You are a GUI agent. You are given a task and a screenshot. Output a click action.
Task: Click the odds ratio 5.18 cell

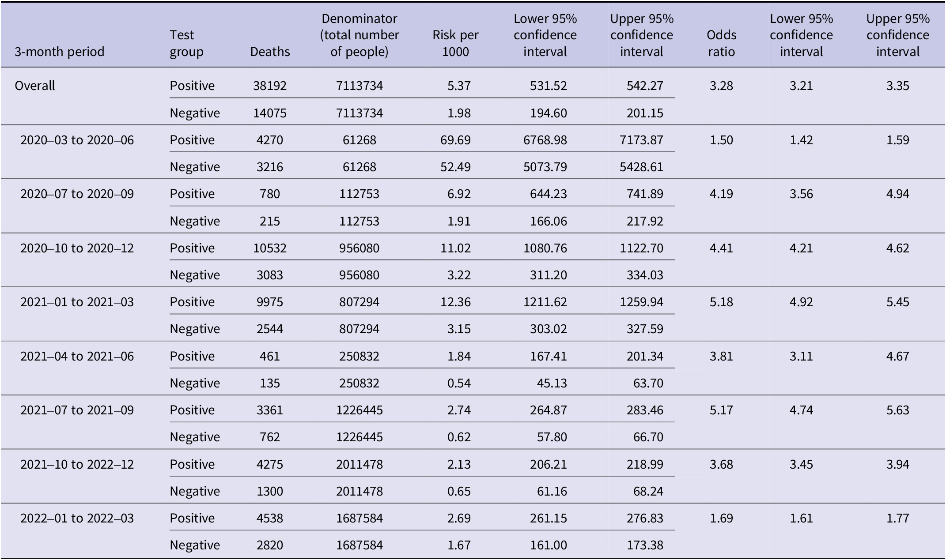(x=722, y=302)
